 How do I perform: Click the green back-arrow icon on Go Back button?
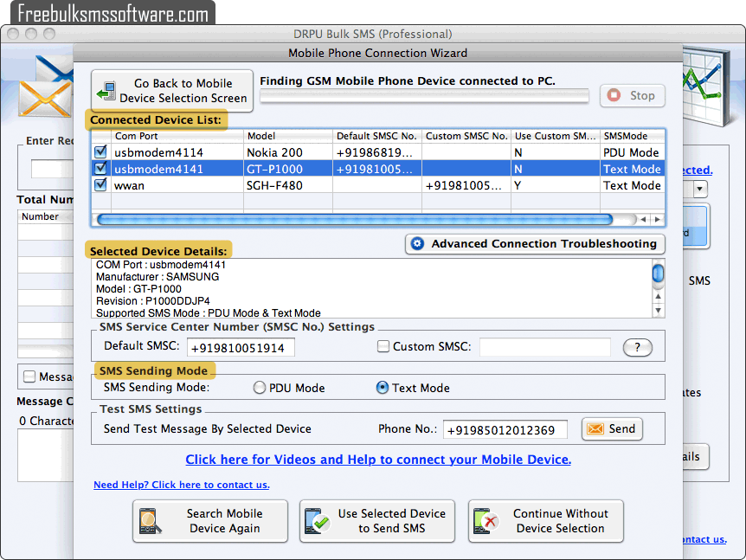(x=105, y=90)
